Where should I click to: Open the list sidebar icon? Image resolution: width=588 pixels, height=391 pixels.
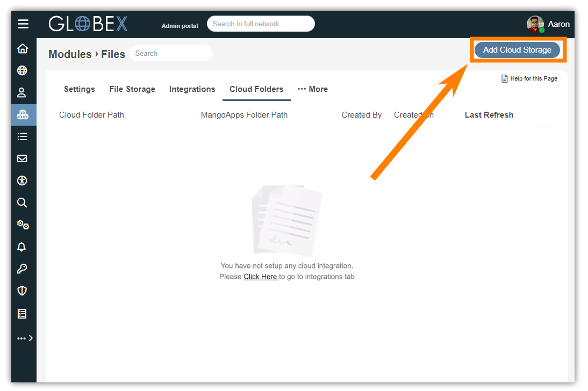click(22, 137)
